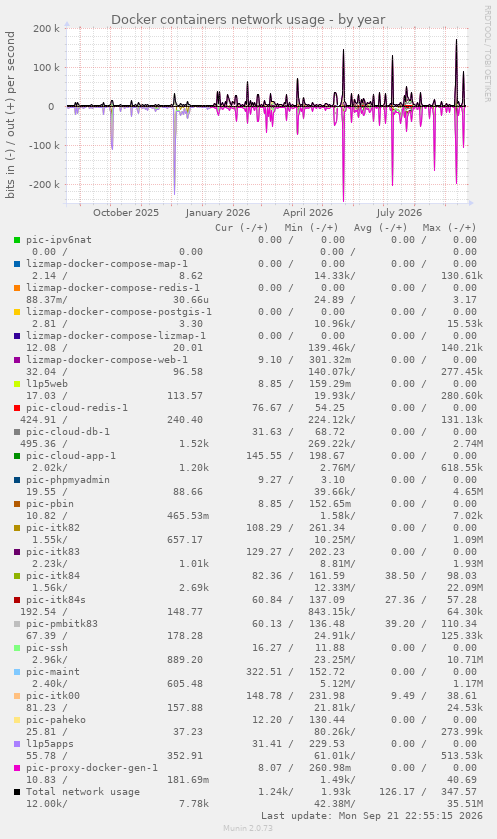497x839 pixels.
Task: Click the magenta pic-proxy-docker-gen-1 swatch
Action: pyautogui.click(x=17, y=768)
